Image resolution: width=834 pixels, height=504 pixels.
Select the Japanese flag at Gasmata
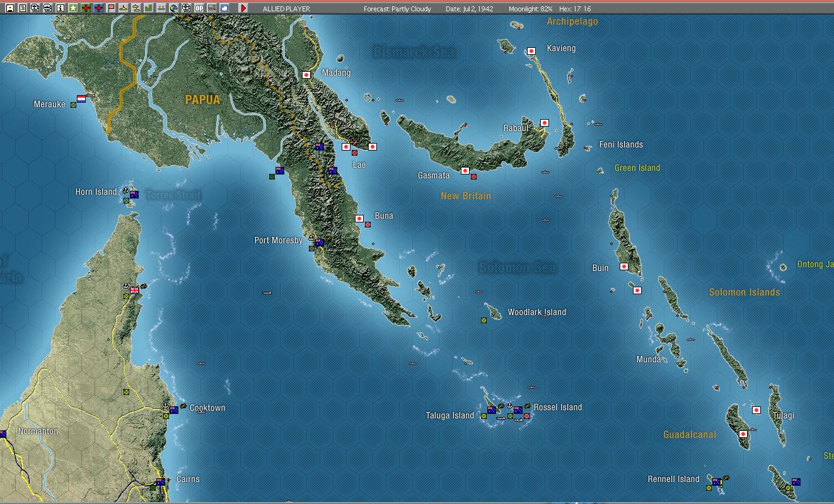click(x=465, y=170)
